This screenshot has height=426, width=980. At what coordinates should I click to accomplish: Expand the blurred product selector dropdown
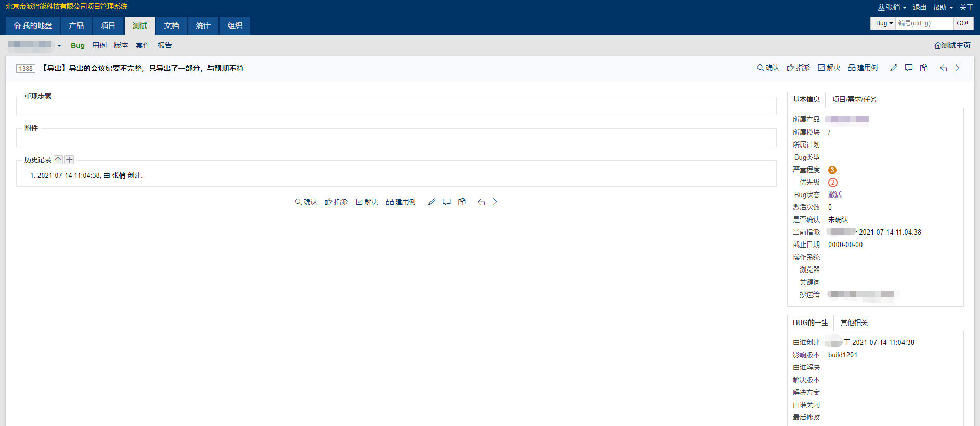point(34,46)
